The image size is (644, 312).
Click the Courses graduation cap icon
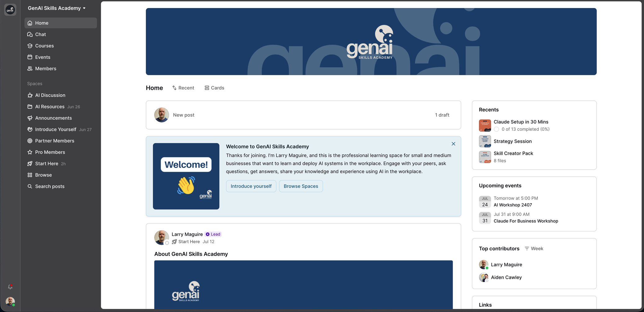pos(30,46)
